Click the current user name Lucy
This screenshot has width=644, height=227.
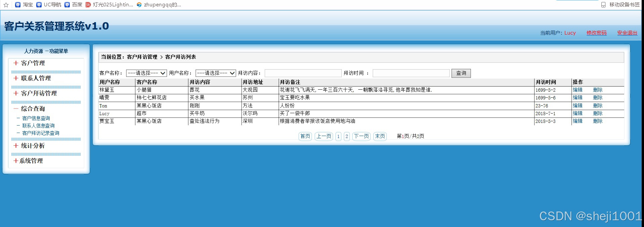click(x=570, y=33)
